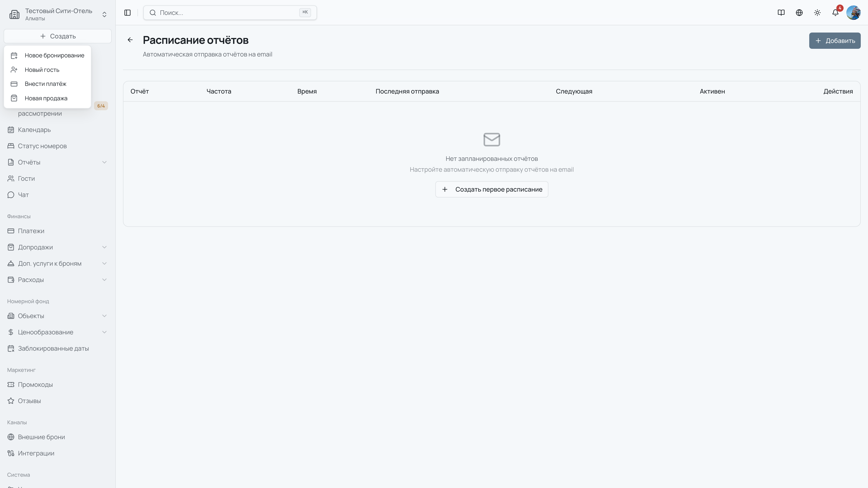This screenshot has height=488, width=868.
Task: Expand the Объекты chevron
Action: point(104,316)
